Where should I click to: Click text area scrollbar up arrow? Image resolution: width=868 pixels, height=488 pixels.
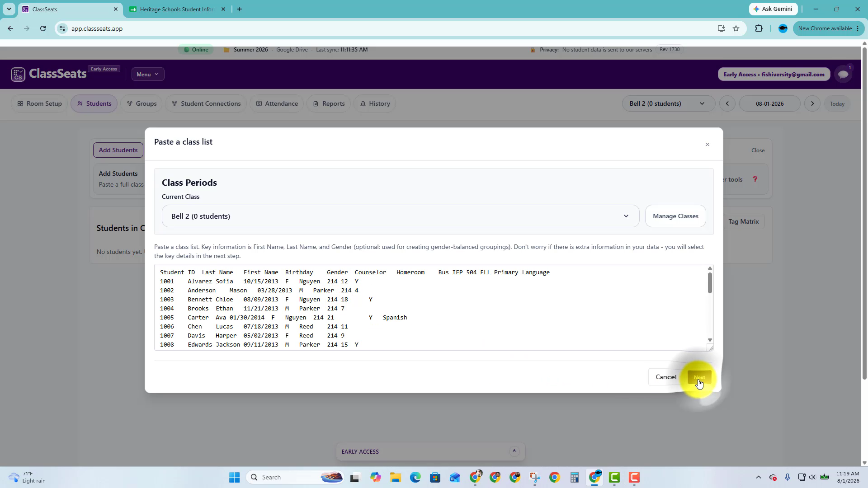710,268
